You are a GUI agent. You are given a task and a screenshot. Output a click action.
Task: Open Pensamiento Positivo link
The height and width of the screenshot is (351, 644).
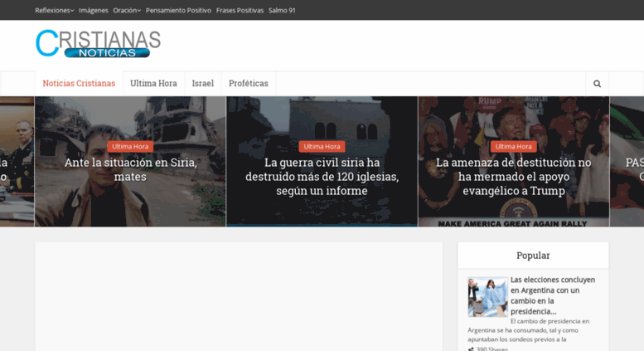coord(178,10)
